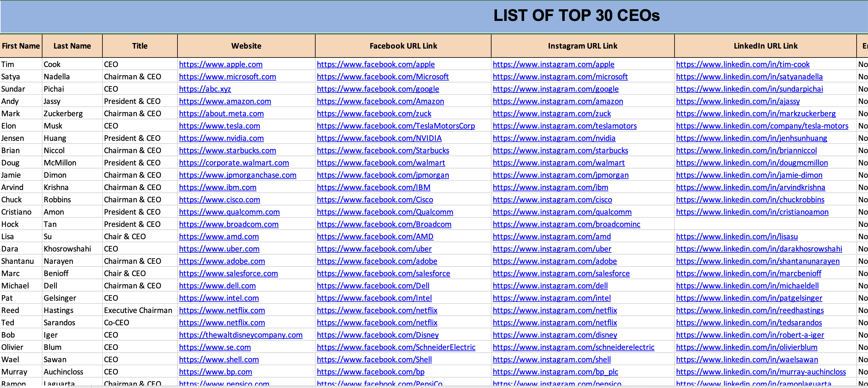Select the cell containing Iger
The height and width of the screenshot is (388, 868).
(72, 335)
